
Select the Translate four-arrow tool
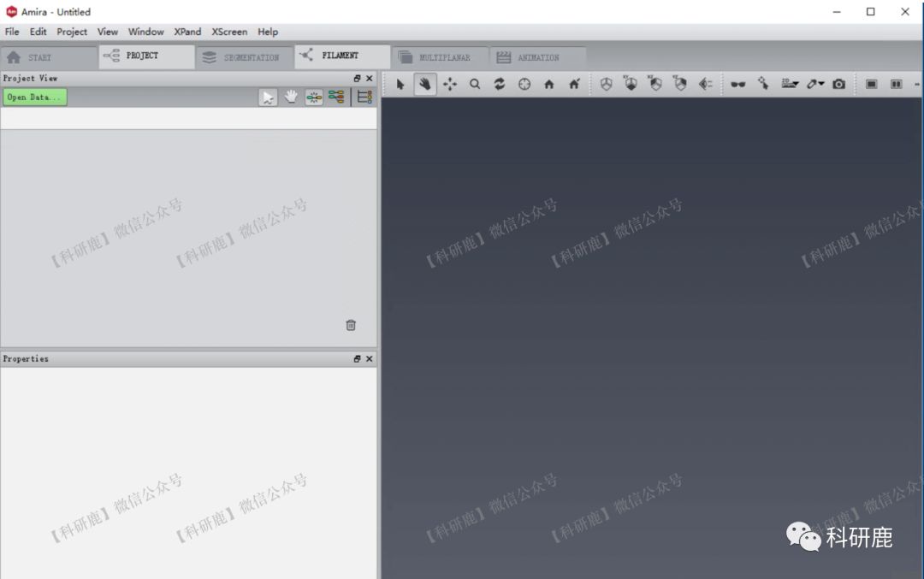pyautogui.click(x=450, y=84)
